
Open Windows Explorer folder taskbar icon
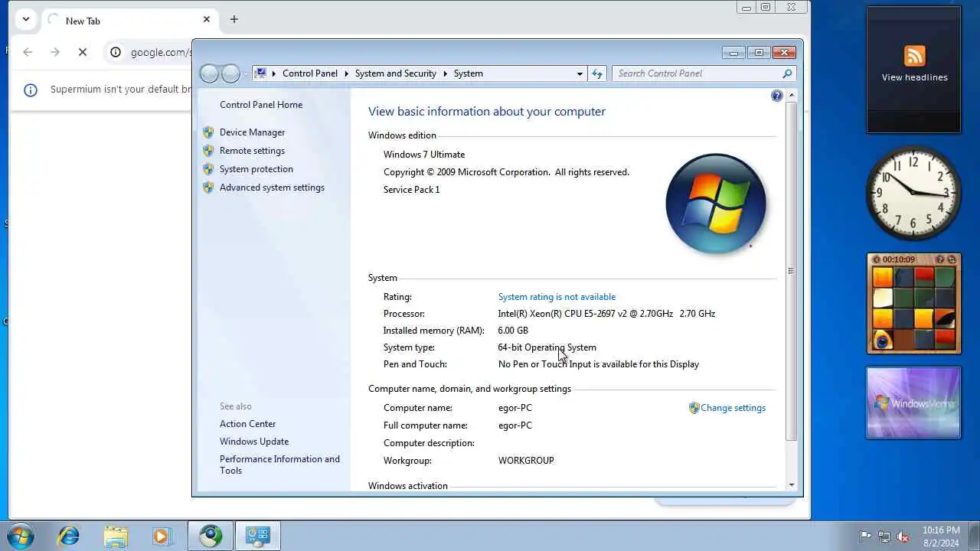click(x=116, y=536)
